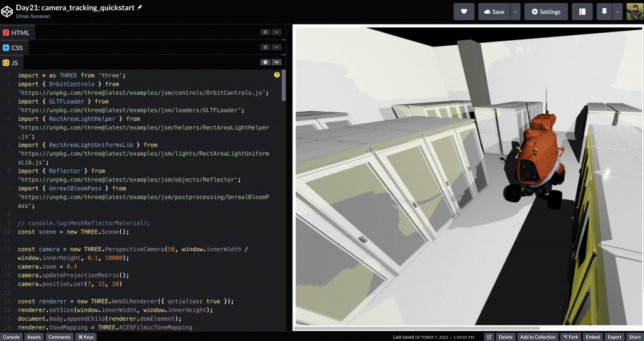Select the CSS editor tab

(x=14, y=48)
